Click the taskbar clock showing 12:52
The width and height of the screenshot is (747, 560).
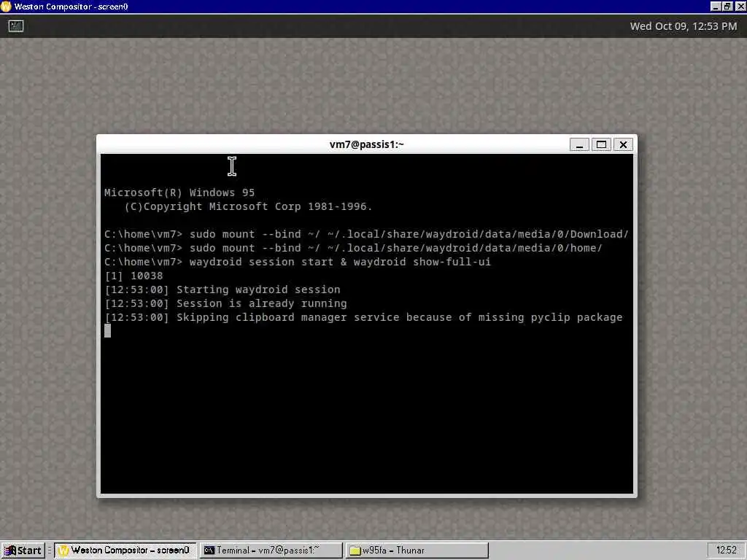click(726, 551)
